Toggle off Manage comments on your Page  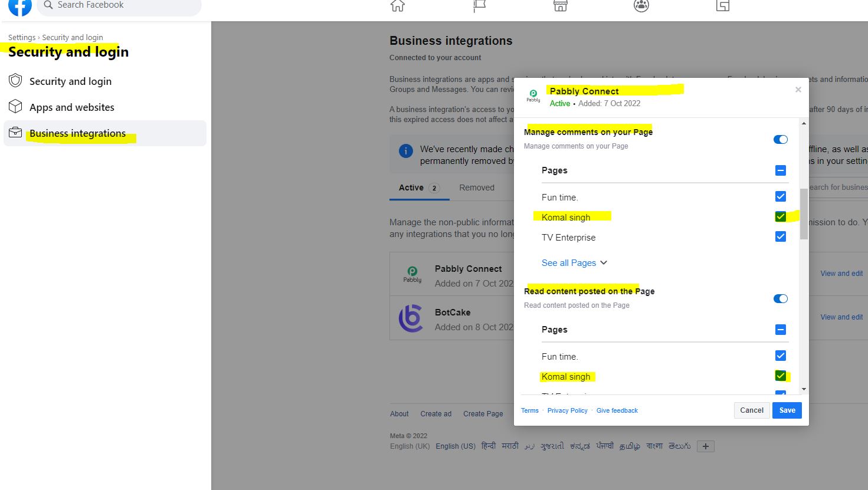pos(780,140)
